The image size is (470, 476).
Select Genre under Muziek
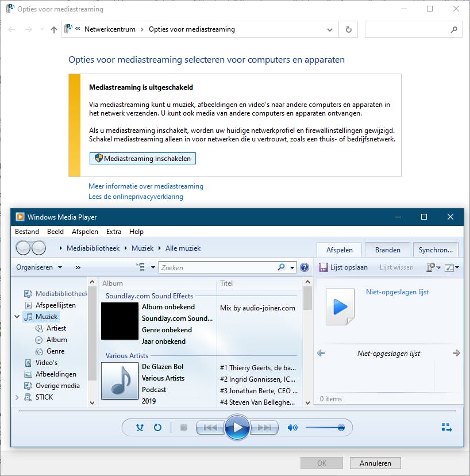coord(50,351)
